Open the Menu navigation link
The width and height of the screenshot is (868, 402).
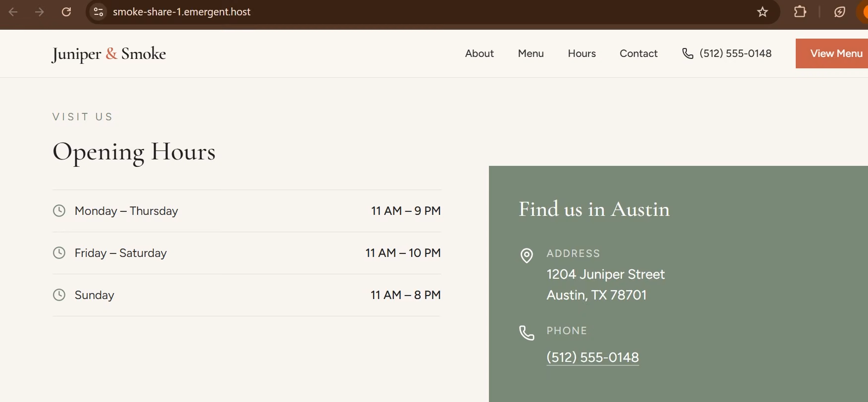530,53
